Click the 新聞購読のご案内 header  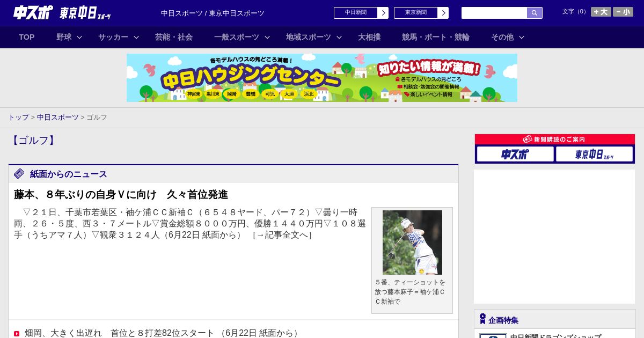555,139
